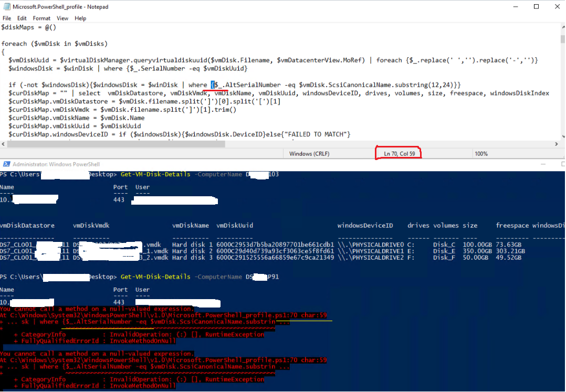The height and width of the screenshot is (392, 566).
Task: Click the "$curDiskMap.vmDiskDatastore" line
Action: point(144,102)
